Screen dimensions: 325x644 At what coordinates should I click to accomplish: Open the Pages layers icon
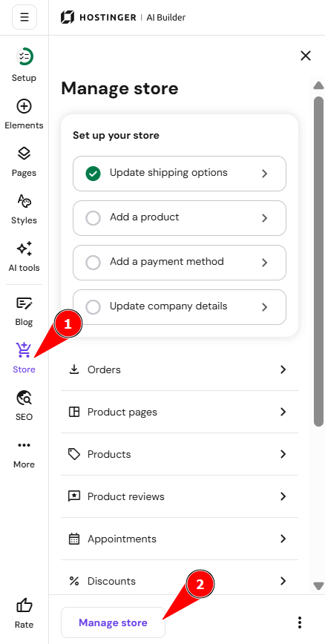coord(24,154)
